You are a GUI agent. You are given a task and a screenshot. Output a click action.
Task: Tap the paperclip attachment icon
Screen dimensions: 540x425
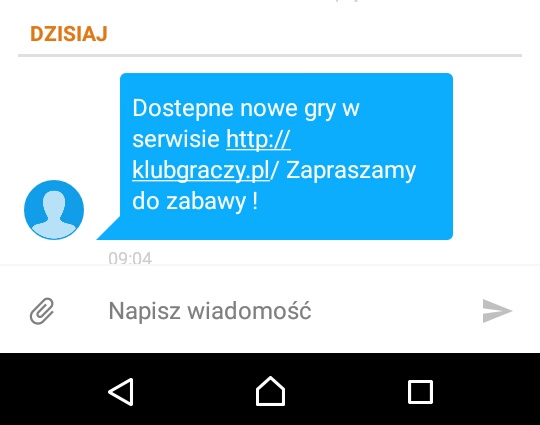[42, 311]
